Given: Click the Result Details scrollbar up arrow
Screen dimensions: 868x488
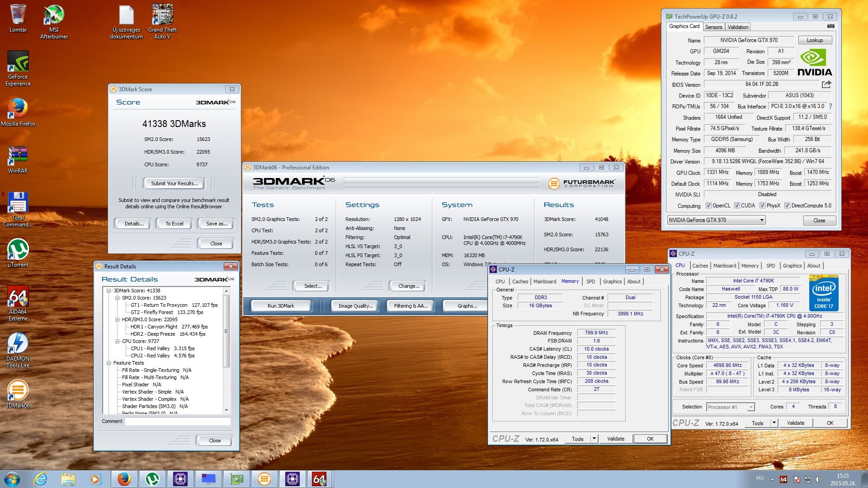Looking at the screenshot, I should tap(226, 291).
